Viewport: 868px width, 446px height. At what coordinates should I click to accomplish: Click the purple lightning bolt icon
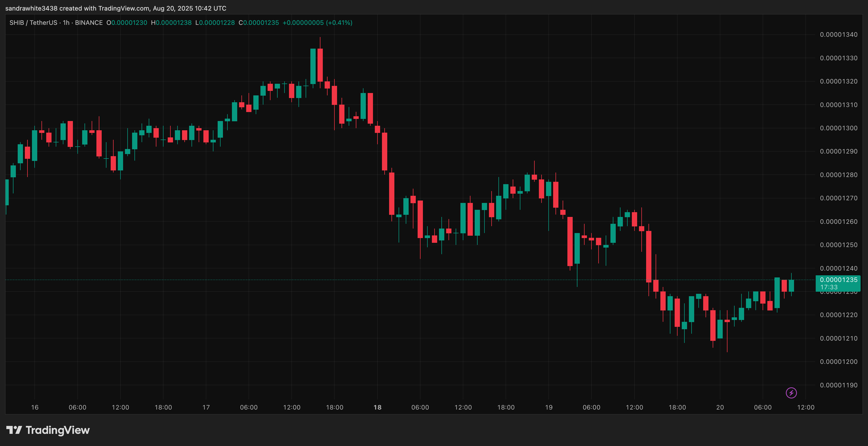[791, 393]
